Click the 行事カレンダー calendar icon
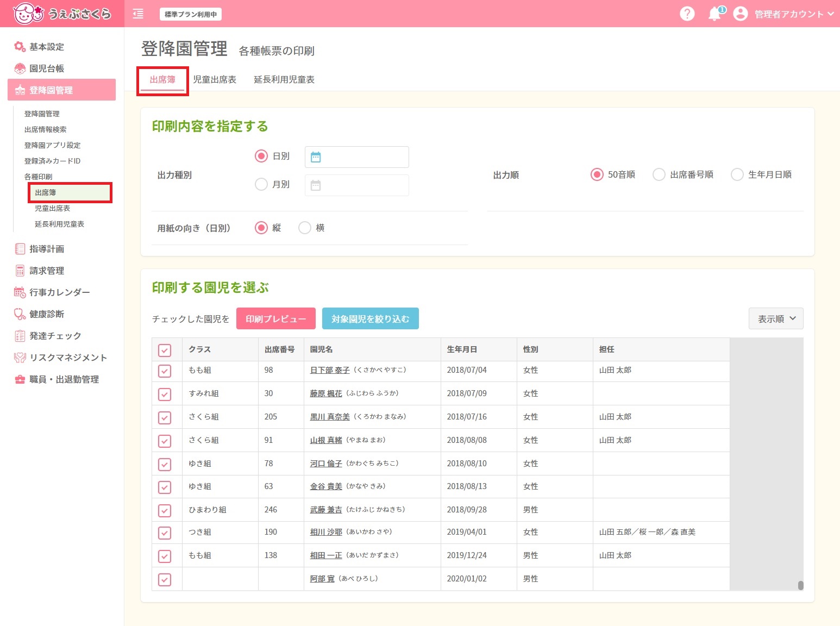Viewport: 840px width, 626px height. click(20, 292)
